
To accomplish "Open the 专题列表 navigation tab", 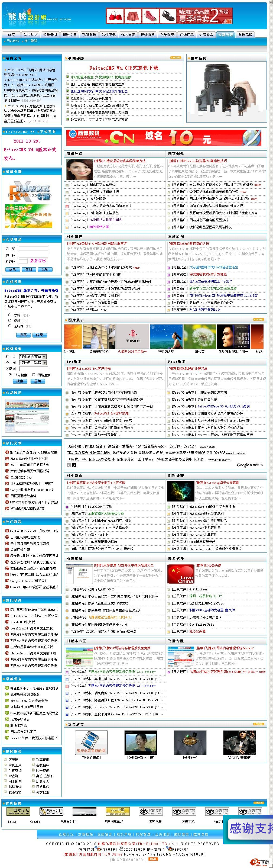I will coord(226,35).
